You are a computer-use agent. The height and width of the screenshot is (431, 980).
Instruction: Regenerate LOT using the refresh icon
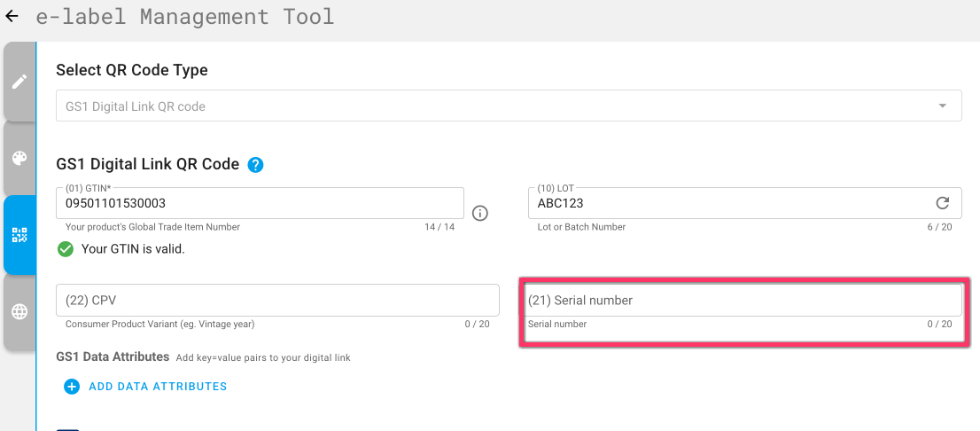click(943, 203)
